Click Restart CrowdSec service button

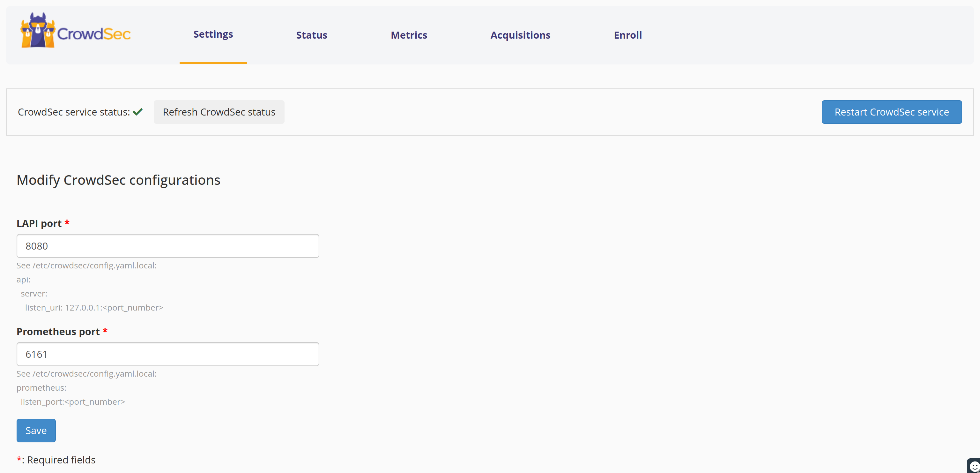891,112
